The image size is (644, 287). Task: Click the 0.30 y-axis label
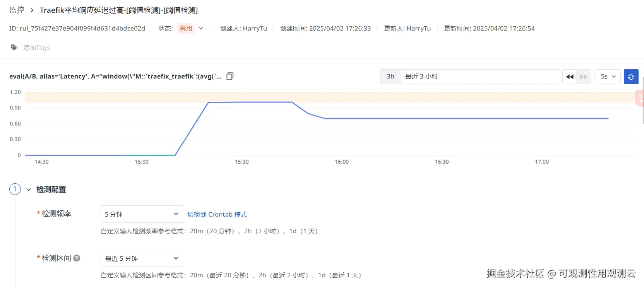click(x=15, y=139)
